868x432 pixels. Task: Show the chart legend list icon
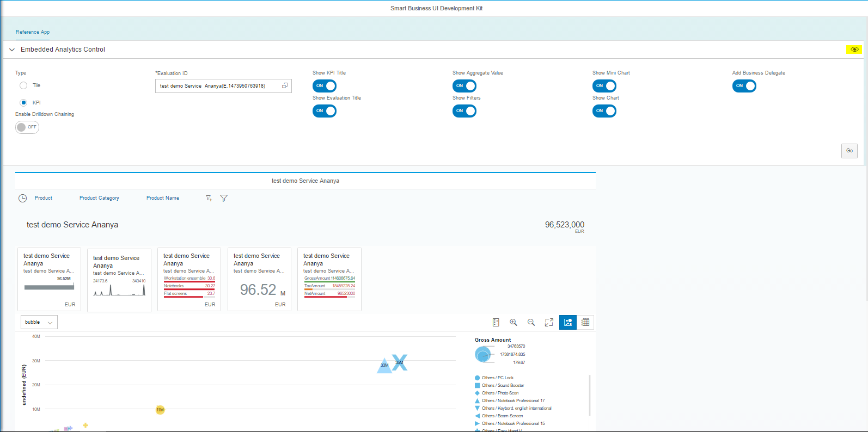[x=496, y=323]
